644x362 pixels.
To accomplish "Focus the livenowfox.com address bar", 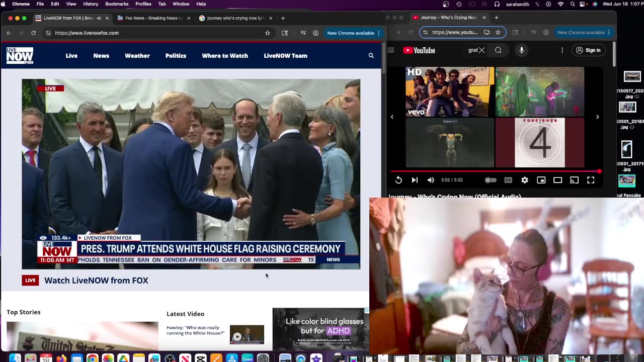I will 158,33.
